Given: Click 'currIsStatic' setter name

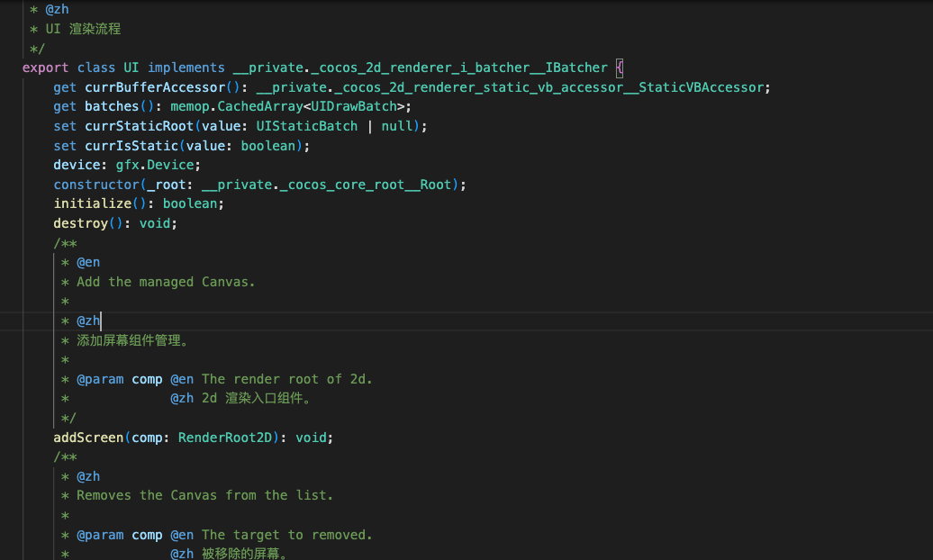Looking at the screenshot, I should coord(131,146).
